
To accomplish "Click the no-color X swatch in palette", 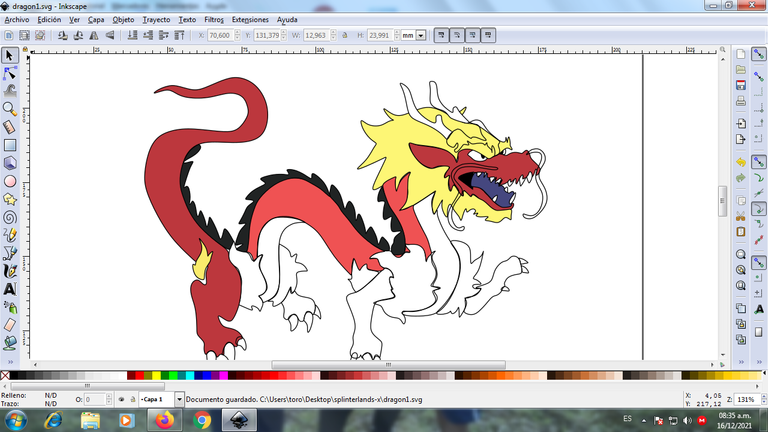I will point(5,376).
